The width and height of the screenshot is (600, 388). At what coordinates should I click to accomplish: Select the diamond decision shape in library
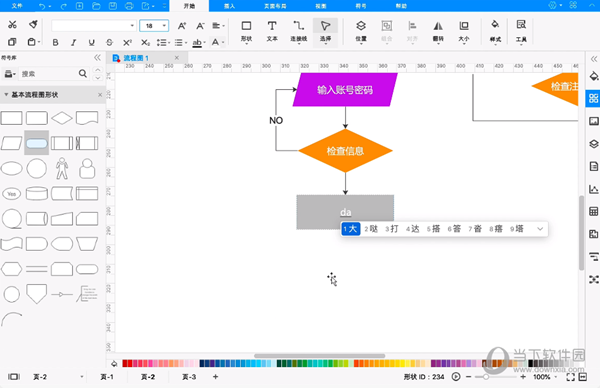point(62,118)
